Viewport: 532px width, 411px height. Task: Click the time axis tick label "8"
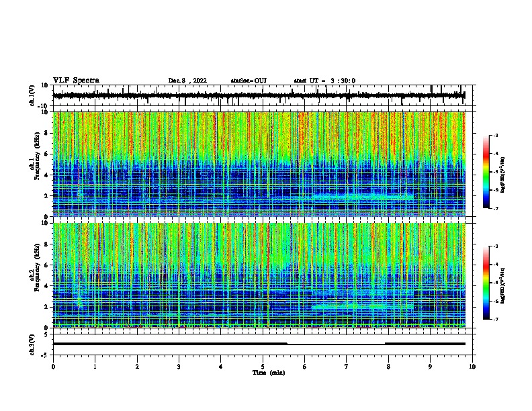coord(388,367)
